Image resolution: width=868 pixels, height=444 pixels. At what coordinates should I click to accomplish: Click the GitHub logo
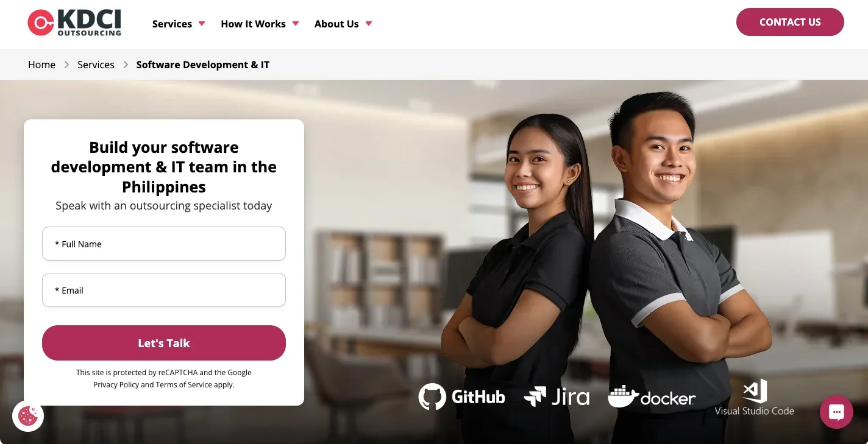pyautogui.click(x=461, y=396)
